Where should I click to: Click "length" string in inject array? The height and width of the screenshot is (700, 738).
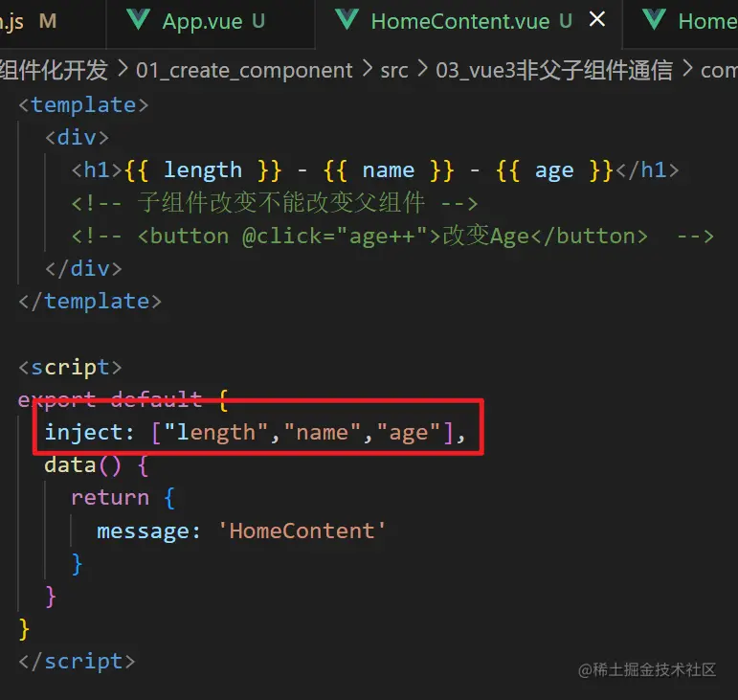(215, 433)
